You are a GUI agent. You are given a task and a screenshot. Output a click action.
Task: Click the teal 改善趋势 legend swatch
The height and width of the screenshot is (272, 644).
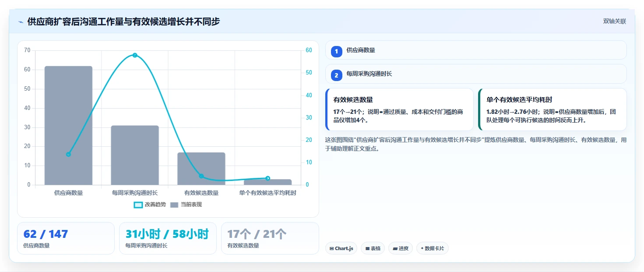pos(138,205)
